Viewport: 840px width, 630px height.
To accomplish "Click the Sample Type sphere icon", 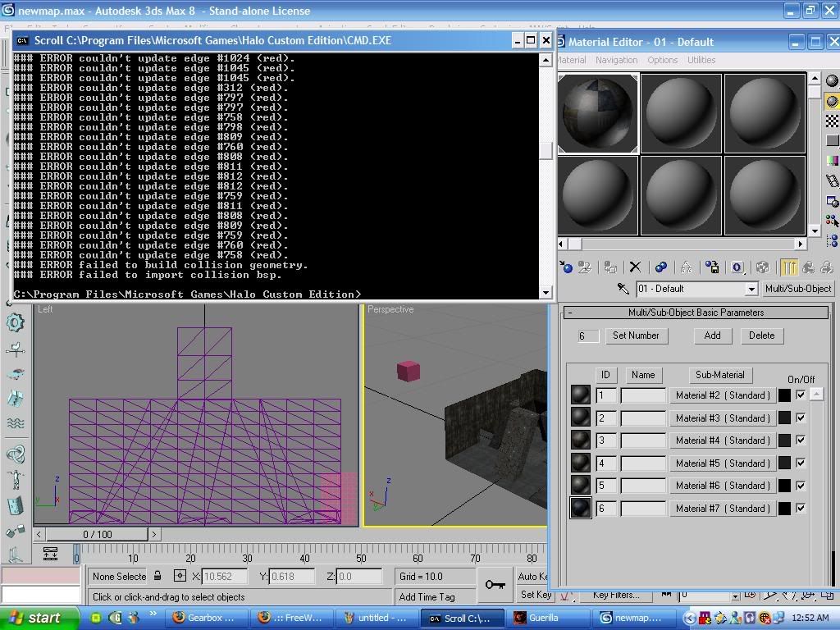I will (832, 80).
